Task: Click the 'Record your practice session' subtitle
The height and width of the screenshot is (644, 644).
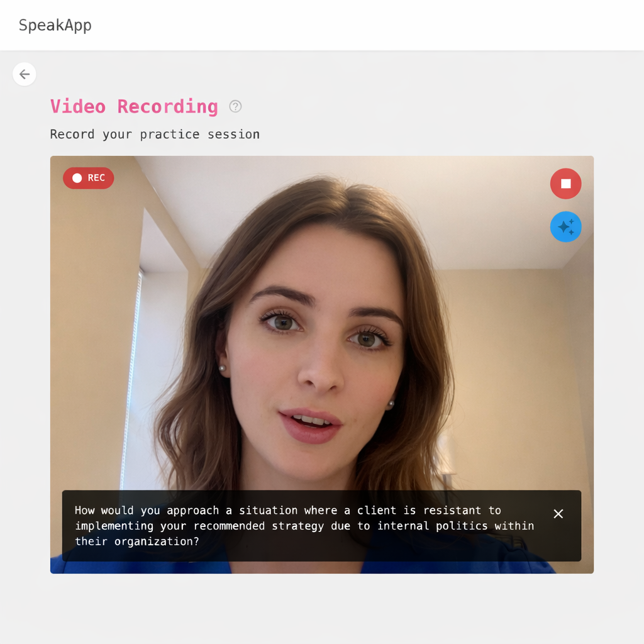Action: point(155,134)
